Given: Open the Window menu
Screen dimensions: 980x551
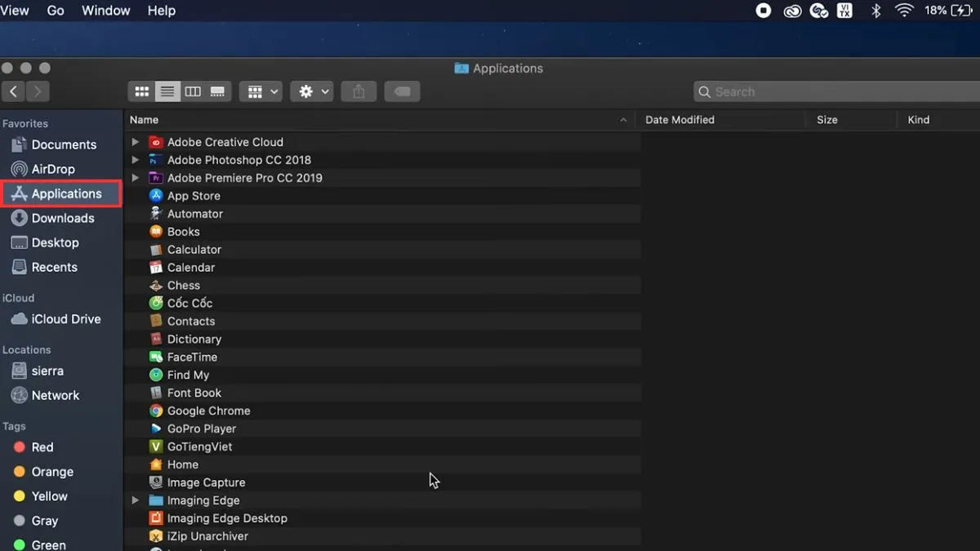Looking at the screenshot, I should 105,11.
